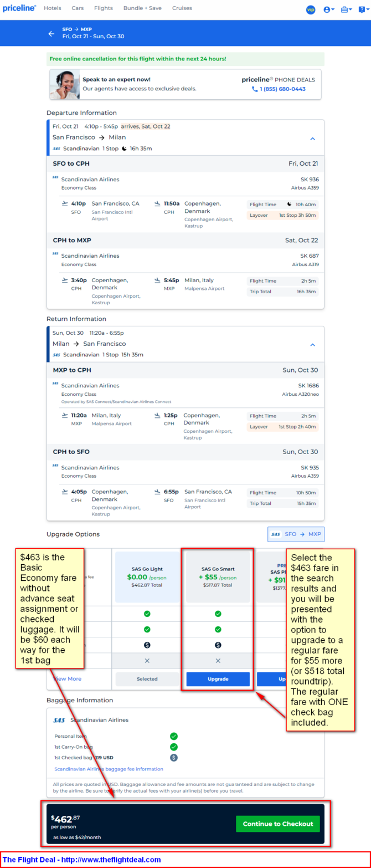
Task: Open the My Trips suitcase dropdown
Action: [x=347, y=9]
